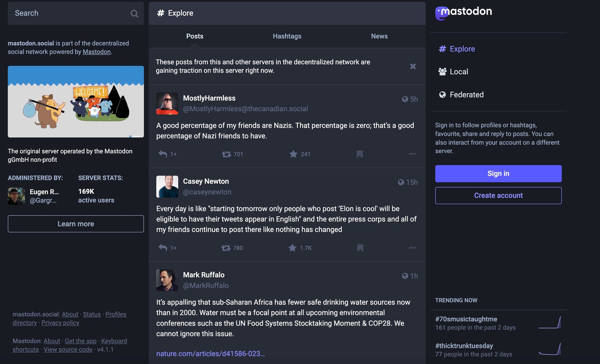The width and height of the screenshot is (600, 364).
Task: Open the Local timeline
Action: [453, 72]
